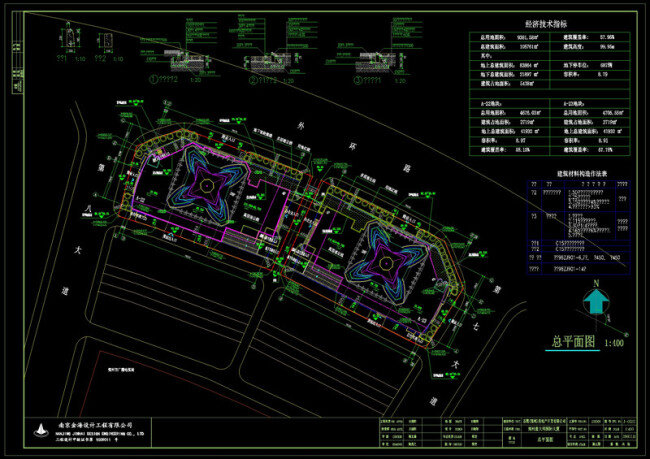
Task: Click the '南京金海设计工程有限公司' company name
Action: click(x=95, y=425)
